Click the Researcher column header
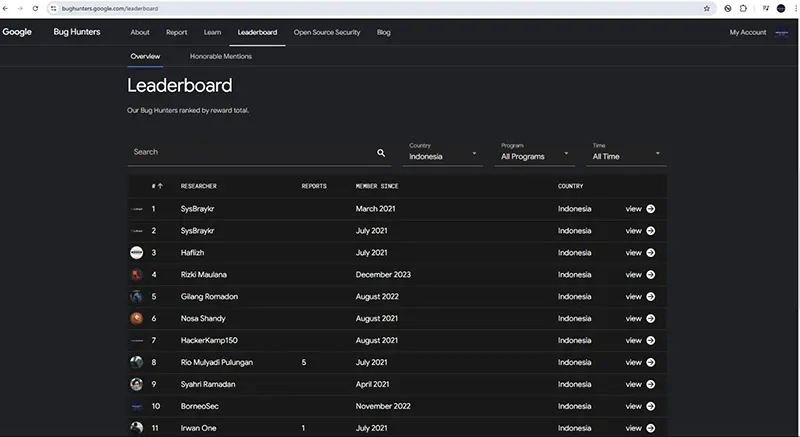 [198, 186]
